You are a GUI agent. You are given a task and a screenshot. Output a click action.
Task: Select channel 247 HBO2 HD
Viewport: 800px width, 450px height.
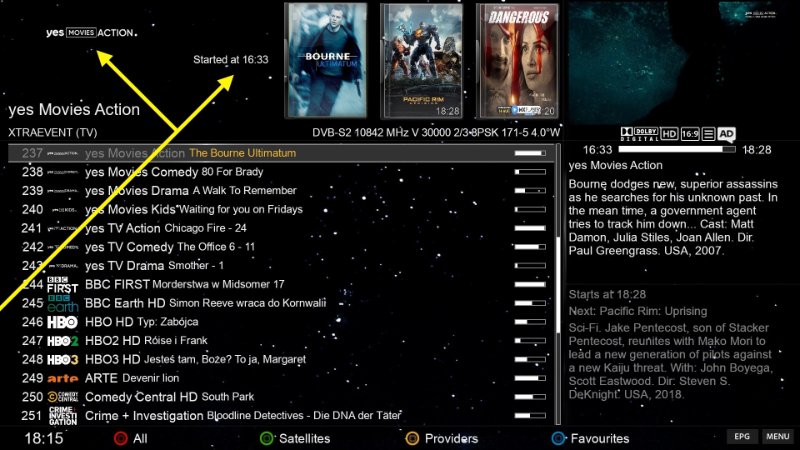[x=281, y=341]
